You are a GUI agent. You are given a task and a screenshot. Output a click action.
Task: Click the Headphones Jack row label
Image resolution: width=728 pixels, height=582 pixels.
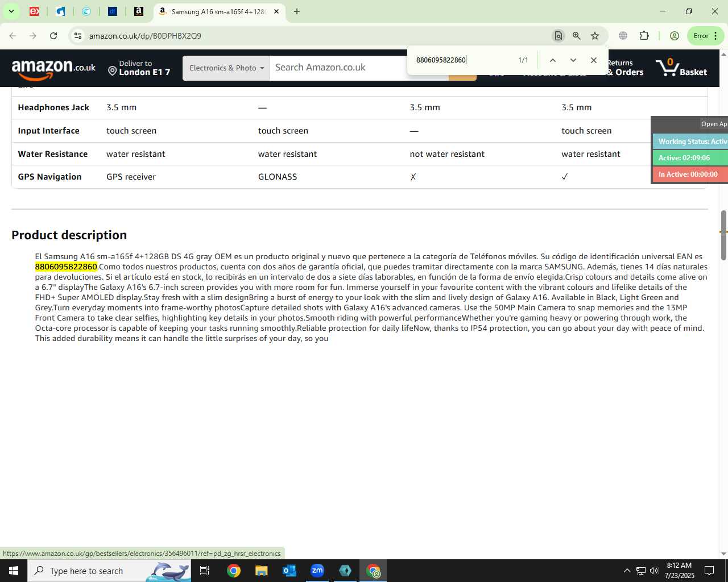coord(53,107)
